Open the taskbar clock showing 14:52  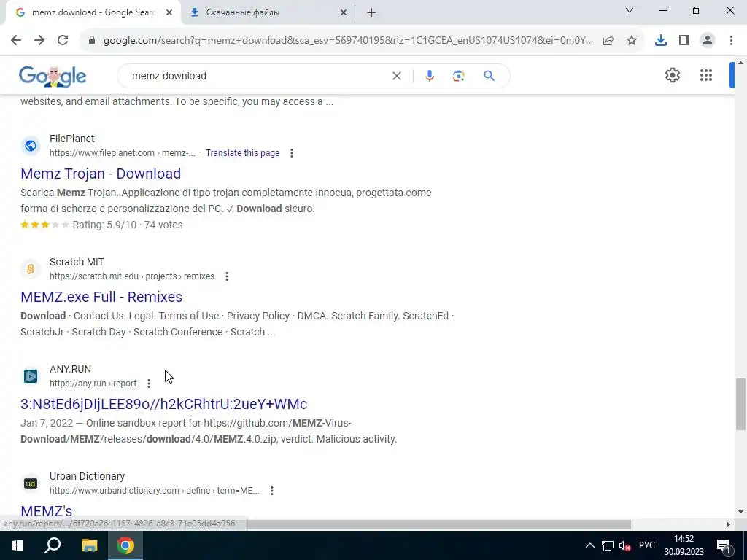click(684, 545)
